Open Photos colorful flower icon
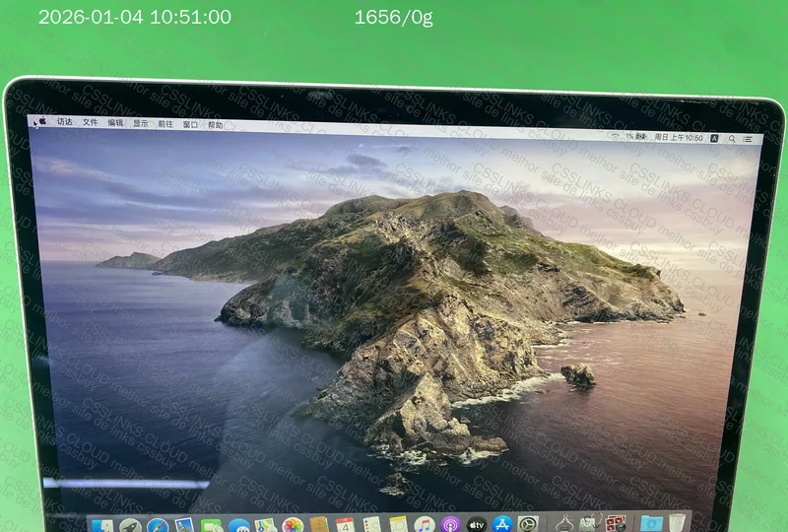Screen dimensions: 788x532 tap(293, 525)
